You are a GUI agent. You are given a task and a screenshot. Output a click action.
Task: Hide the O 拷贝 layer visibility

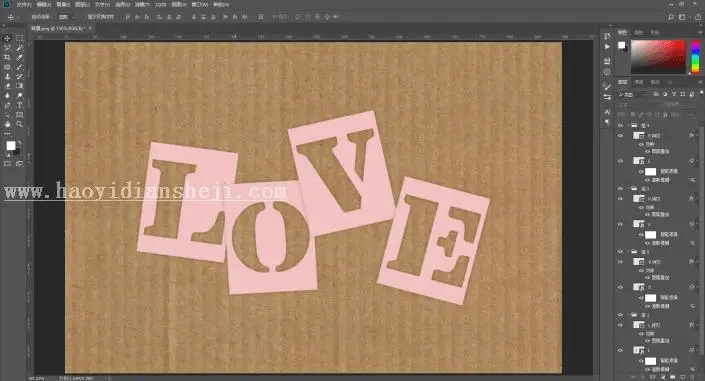pos(621,261)
